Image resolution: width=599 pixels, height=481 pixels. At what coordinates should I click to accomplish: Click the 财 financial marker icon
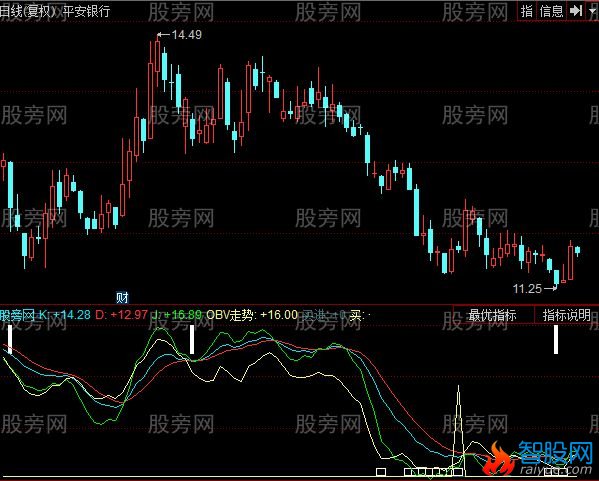[122, 297]
